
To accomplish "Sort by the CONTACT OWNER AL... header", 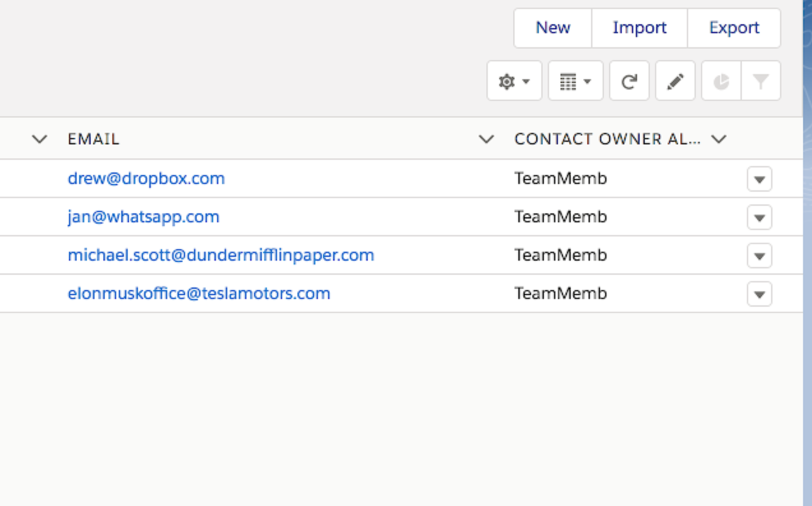I will pyautogui.click(x=607, y=139).
